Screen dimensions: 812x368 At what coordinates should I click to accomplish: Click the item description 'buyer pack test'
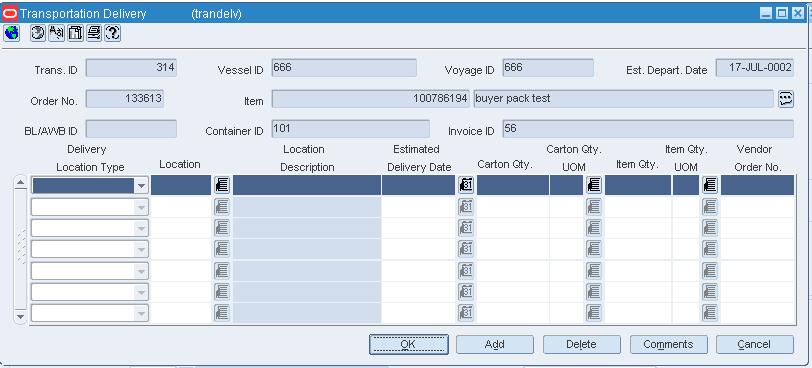click(624, 99)
